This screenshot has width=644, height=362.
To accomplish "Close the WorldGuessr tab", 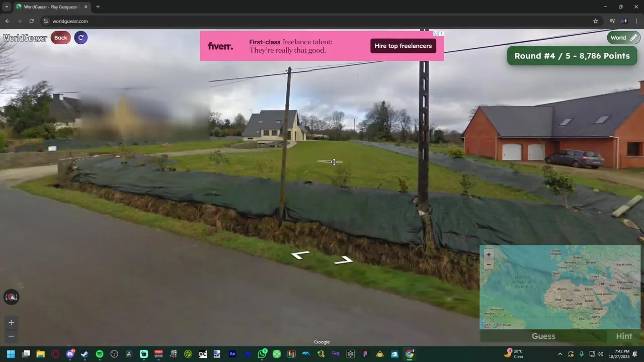I will coord(86,7).
